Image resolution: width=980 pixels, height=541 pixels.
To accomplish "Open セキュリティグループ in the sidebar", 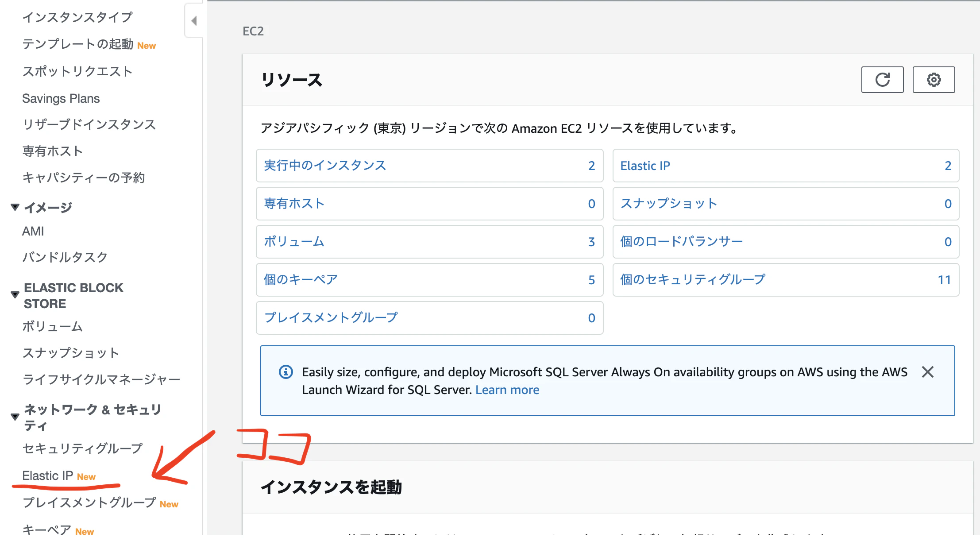I will click(x=83, y=448).
